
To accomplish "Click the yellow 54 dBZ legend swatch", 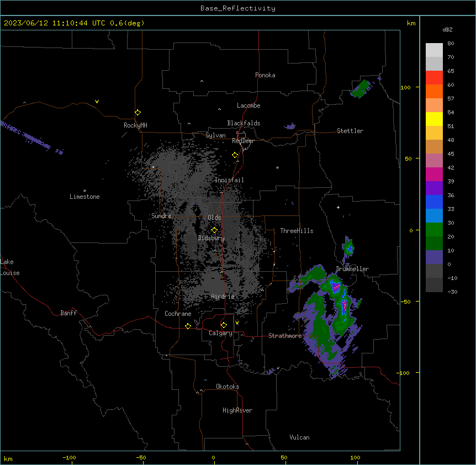I will pos(434,119).
